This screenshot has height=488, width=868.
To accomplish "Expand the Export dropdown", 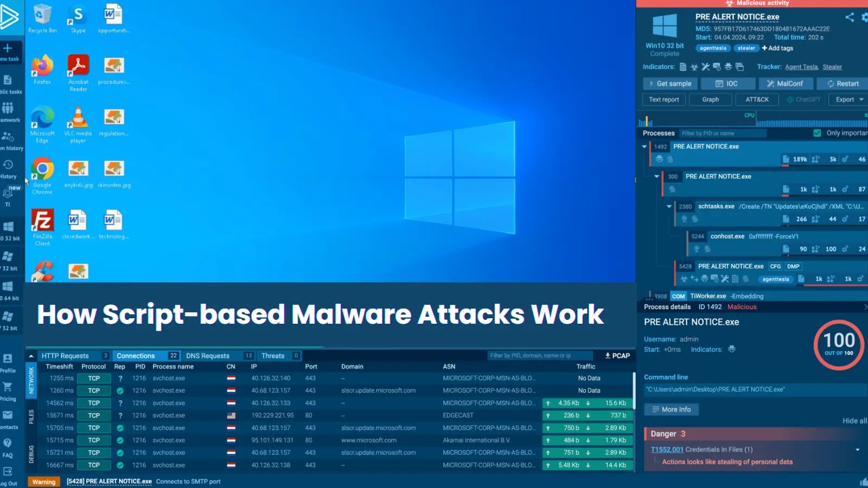I will click(847, 99).
